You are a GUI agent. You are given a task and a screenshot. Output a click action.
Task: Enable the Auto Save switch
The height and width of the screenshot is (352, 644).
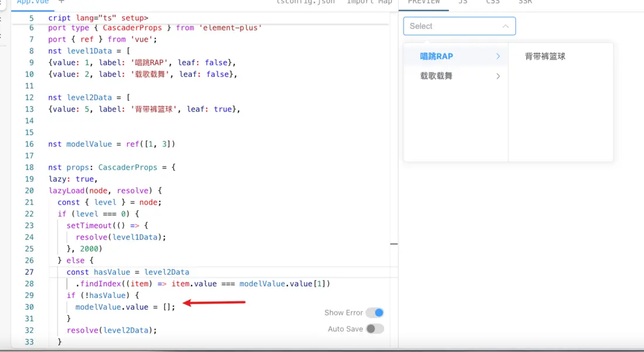point(375,329)
